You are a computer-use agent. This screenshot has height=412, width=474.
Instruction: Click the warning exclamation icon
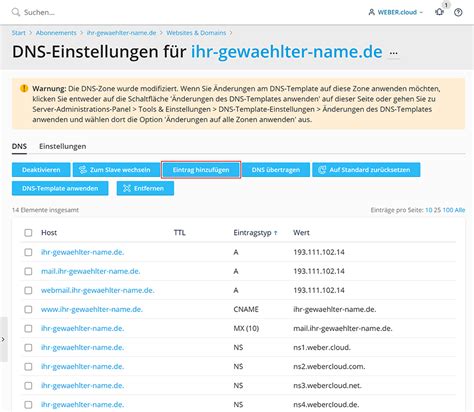(x=24, y=88)
